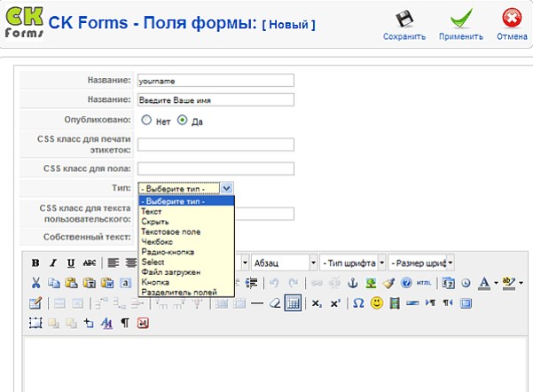Show invisible characters pilcrow icon
The height and width of the screenshot is (392, 533).
[x=125, y=323]
